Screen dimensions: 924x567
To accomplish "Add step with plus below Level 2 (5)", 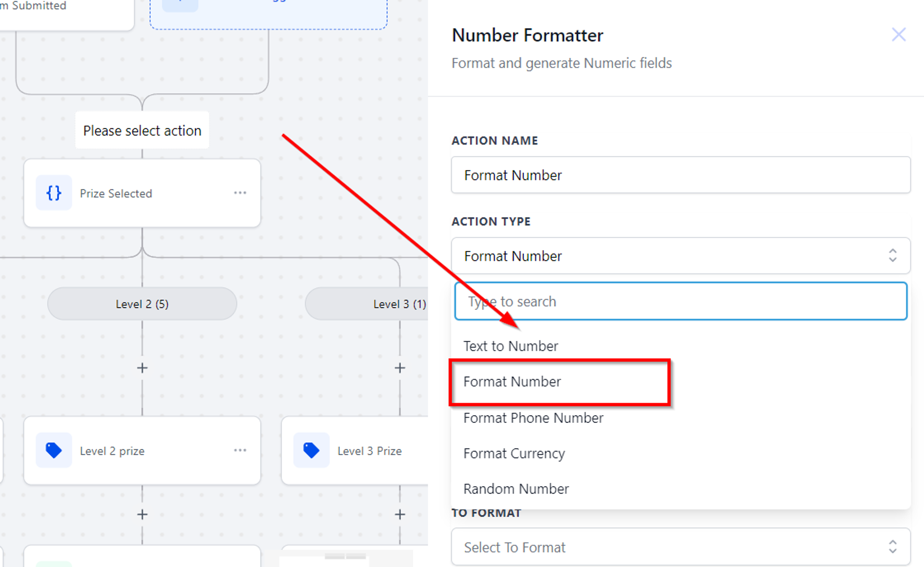I will [142, 368].
